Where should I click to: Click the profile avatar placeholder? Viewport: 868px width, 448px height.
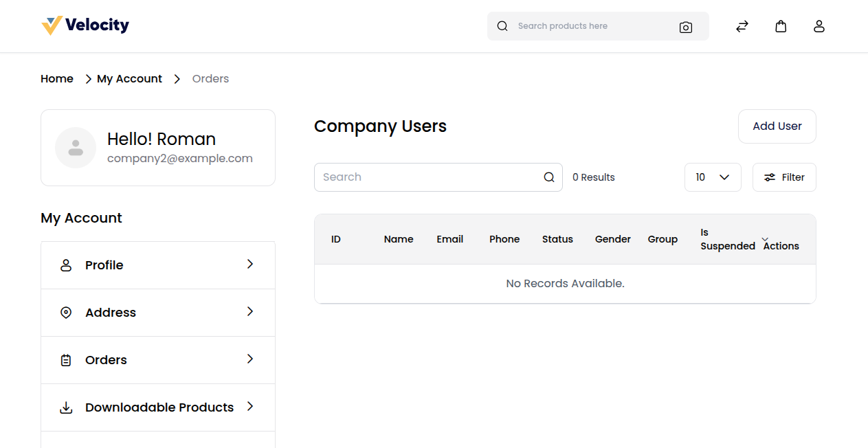tap(76, 148)
